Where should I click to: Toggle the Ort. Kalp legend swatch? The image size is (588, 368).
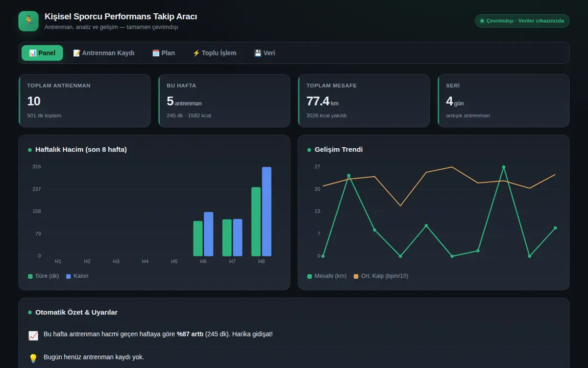pyautogui.click(x=356, y=276)
